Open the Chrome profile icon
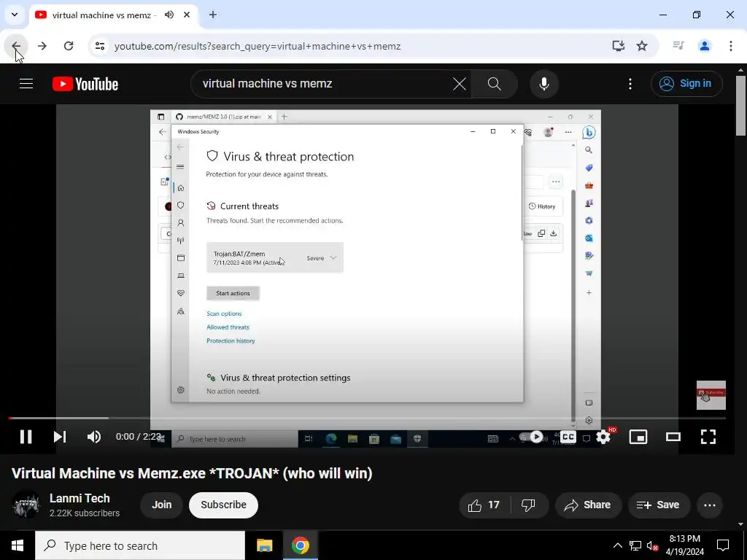 click(705, 46)
